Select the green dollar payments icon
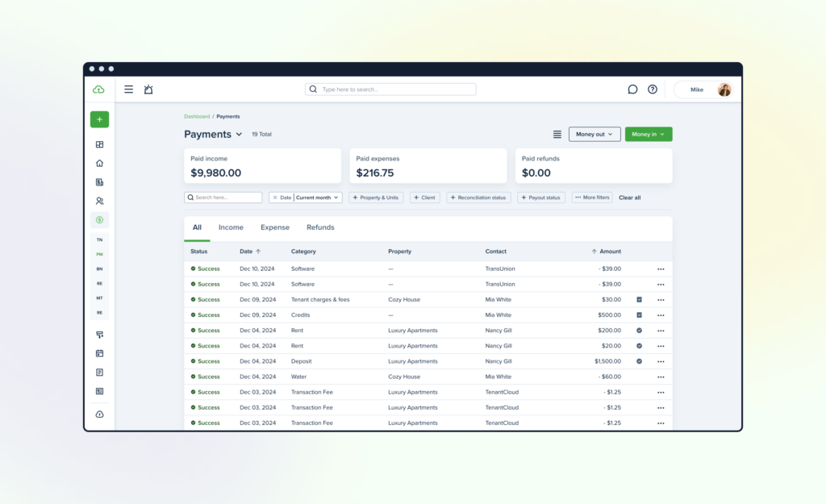 click(99, 220)
